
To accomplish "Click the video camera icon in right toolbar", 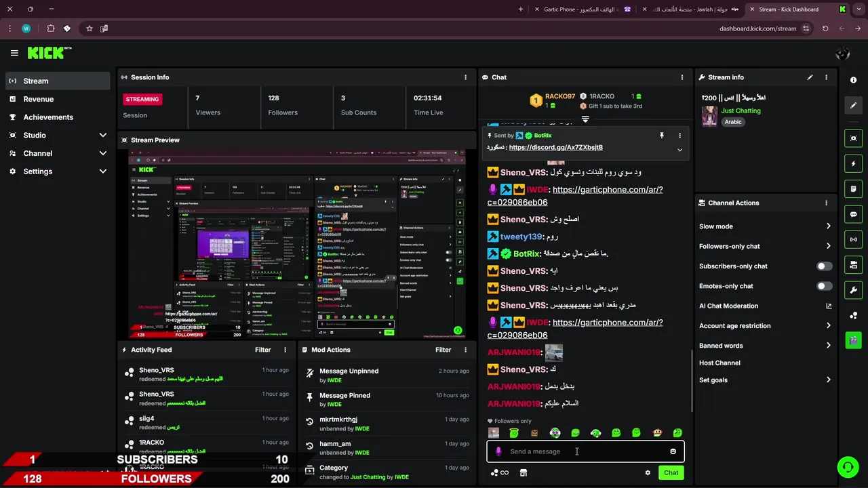I will coord(853,264).
